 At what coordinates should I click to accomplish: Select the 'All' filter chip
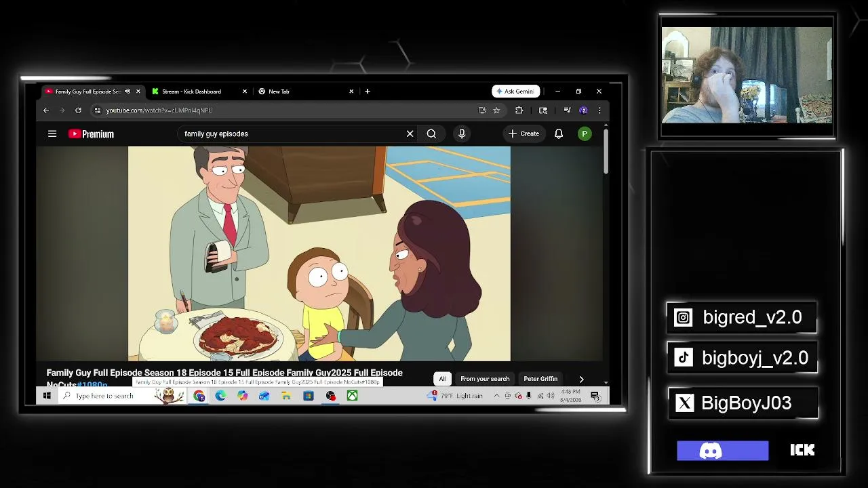pos(443,379)
